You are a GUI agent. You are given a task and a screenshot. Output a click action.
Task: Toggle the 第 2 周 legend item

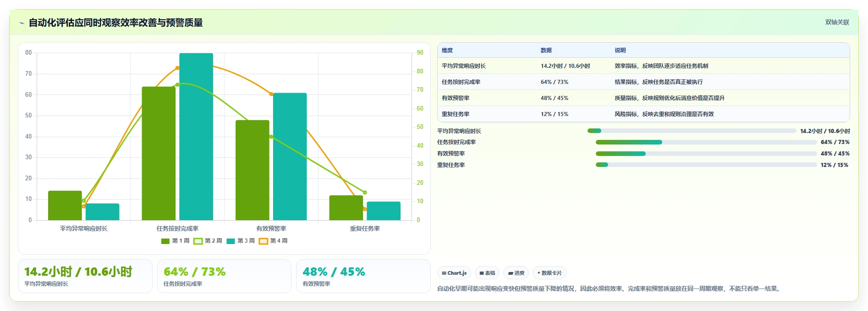[208, 241]
